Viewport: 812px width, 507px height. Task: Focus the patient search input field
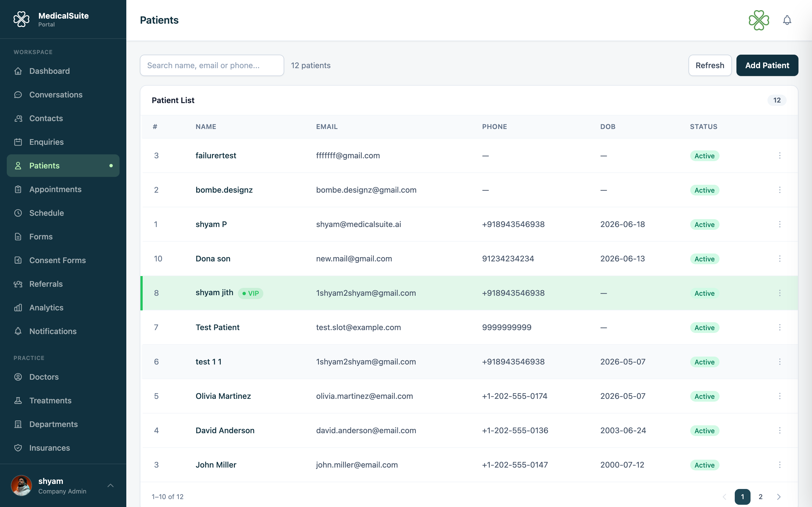pos(212,65)
